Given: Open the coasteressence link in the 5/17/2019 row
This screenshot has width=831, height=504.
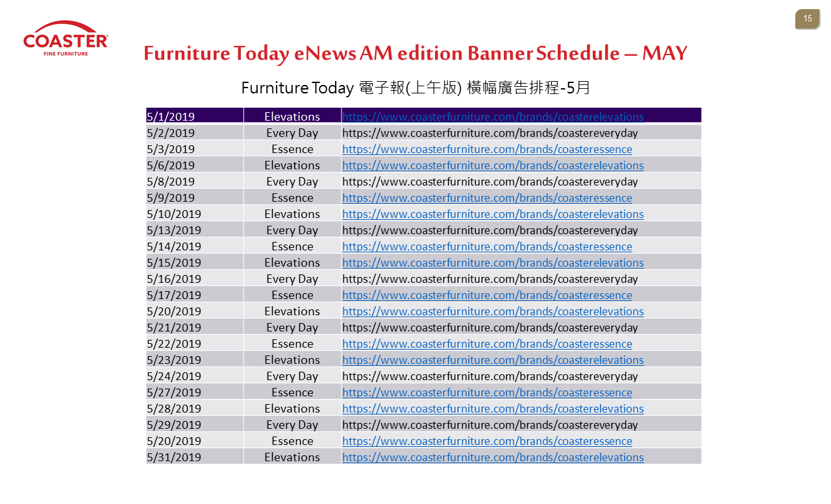Looking at the screenshot, I should click(x=487, y=295).
